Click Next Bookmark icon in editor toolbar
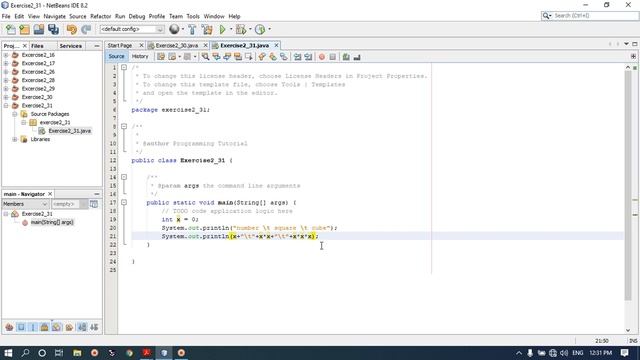The width and height of the screenshot is (640, 360). pyautogui.click(x=273, y=57)
